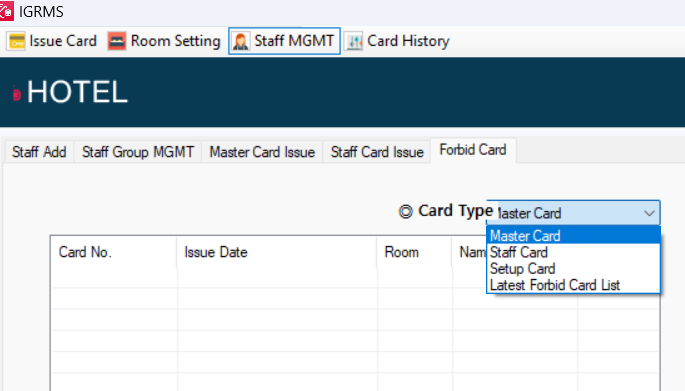Viewport: 685px width, 391px height.
Task: Choose Setup Card from the dropdown list
Action: pyautogui.click(x=573, y=269)
